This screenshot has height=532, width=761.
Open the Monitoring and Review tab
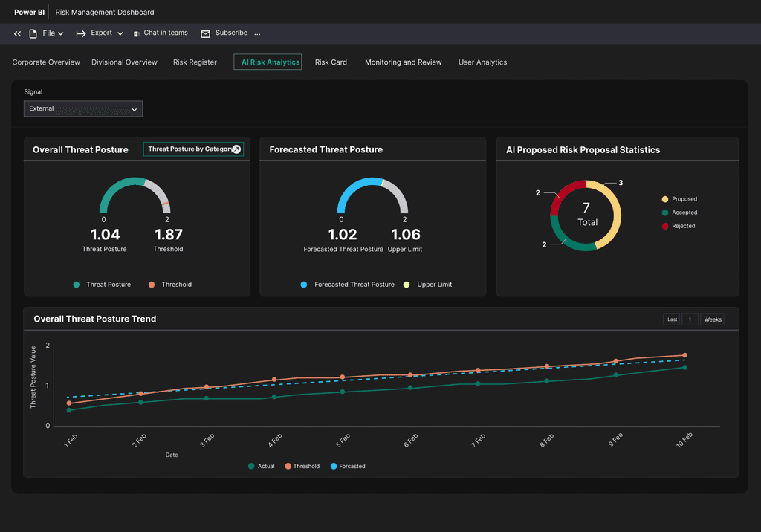(403, 62)
